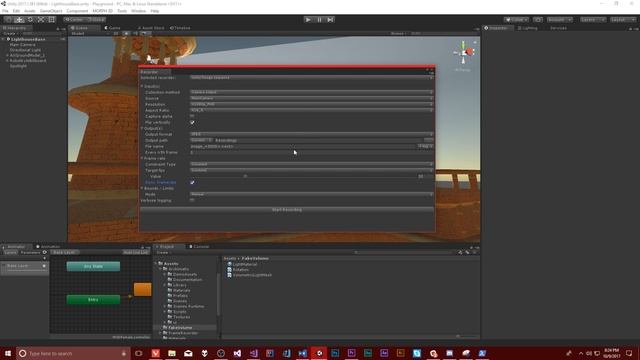
Task: Click the Start Recording button
Action: 287,210
